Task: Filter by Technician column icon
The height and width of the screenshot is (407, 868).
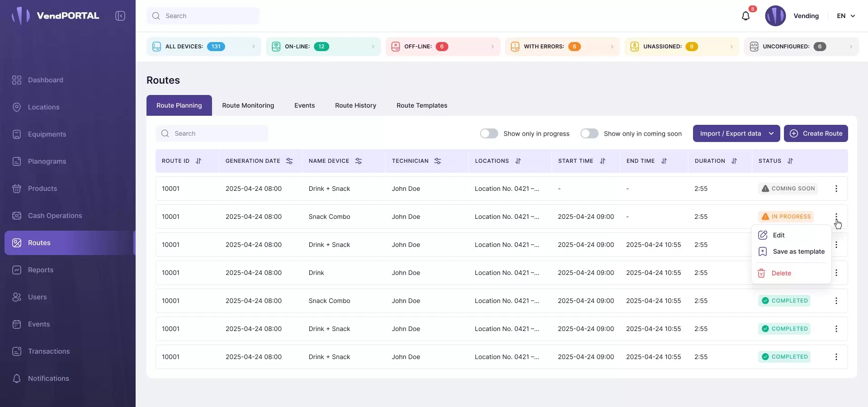Action: (x=438, y=161)
